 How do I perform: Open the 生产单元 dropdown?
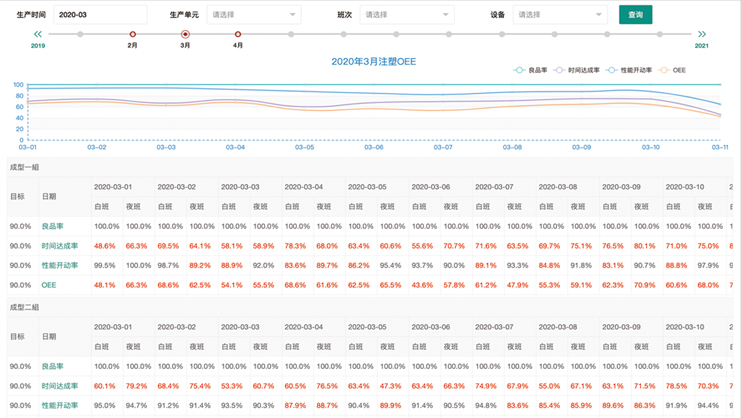pos(254,15)
